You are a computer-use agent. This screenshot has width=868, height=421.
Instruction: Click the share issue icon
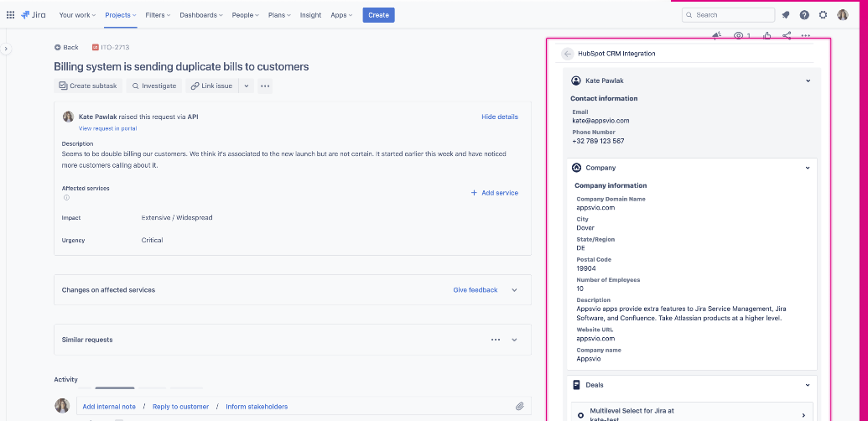[787, 35]
